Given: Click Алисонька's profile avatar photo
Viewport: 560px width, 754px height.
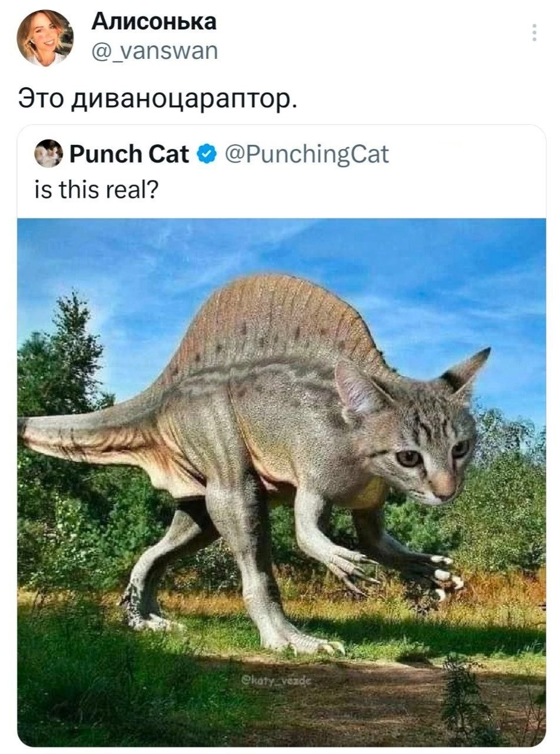Looking at the screenshot, I should click(x=45, y=38).
